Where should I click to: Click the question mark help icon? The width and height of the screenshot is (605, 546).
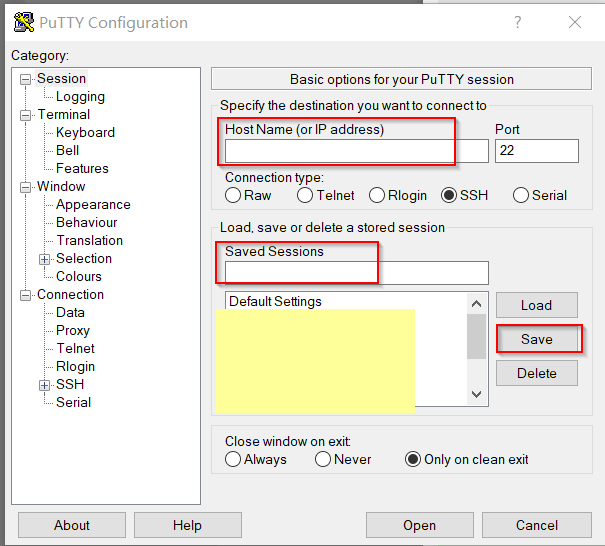518,22
